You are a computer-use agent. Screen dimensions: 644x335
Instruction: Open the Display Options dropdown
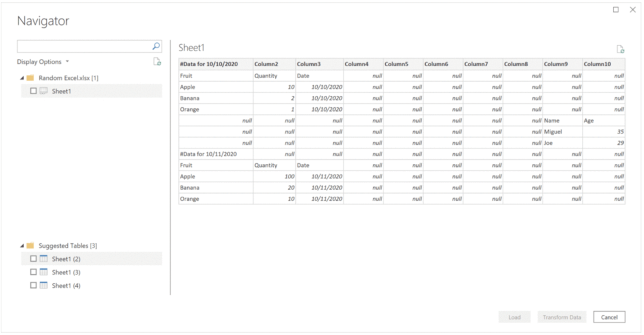click(x=43, y=62)
